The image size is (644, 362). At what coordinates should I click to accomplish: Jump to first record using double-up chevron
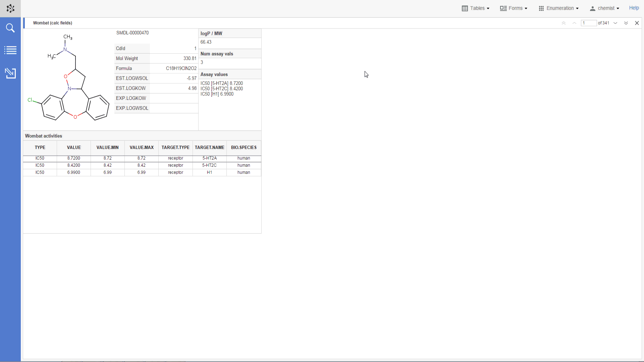tap(564, 23)
